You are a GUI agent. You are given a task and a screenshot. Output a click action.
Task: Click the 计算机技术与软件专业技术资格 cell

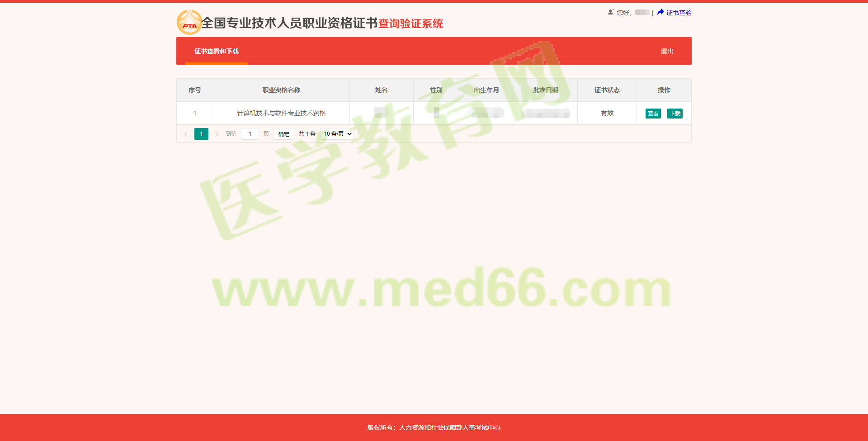(x=281, y=113)
